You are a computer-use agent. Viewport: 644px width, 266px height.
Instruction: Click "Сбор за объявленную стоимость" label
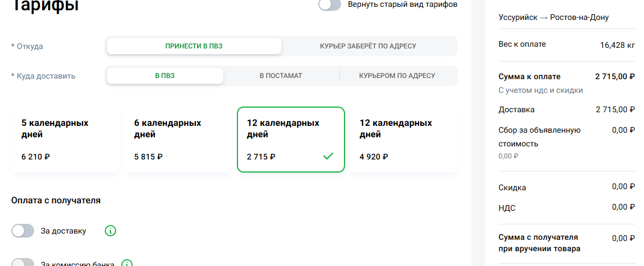pyautogui.click(x=539, y=137)
